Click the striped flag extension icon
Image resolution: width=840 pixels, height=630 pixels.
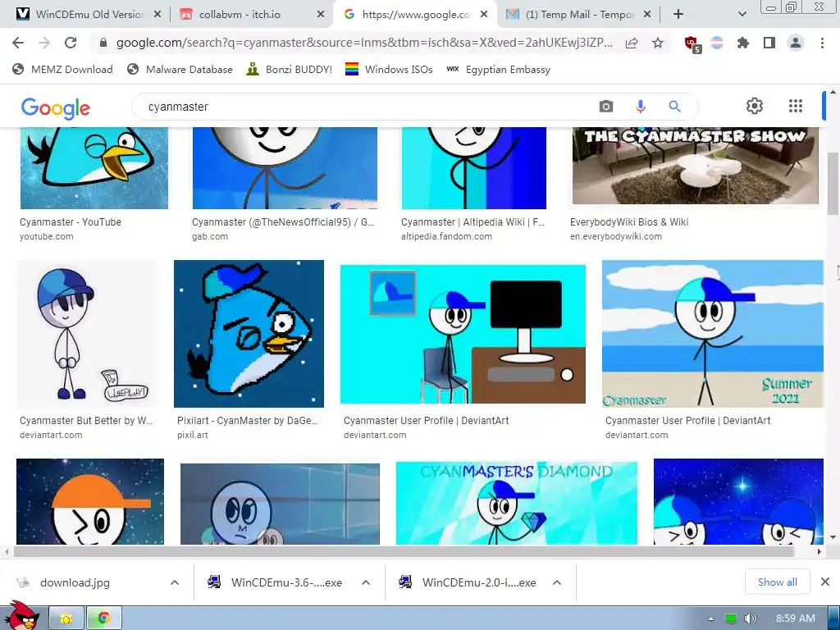(717, 43)
